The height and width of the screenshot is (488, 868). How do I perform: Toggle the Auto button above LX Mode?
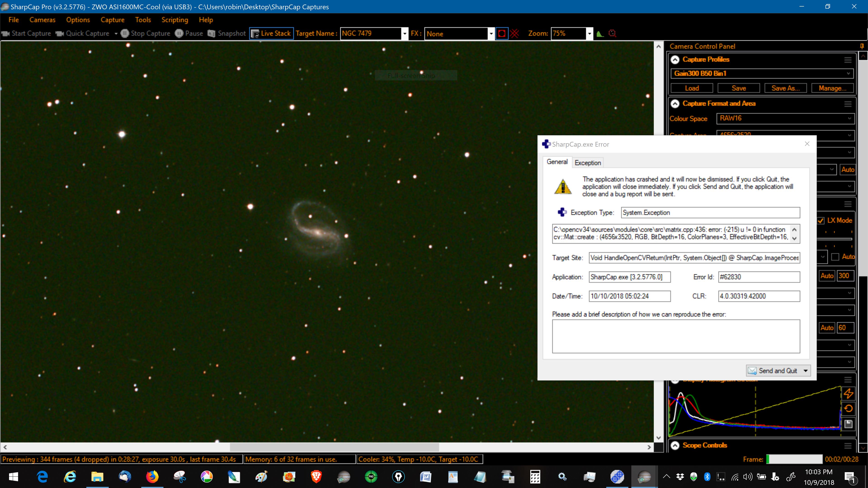point(847,169)
